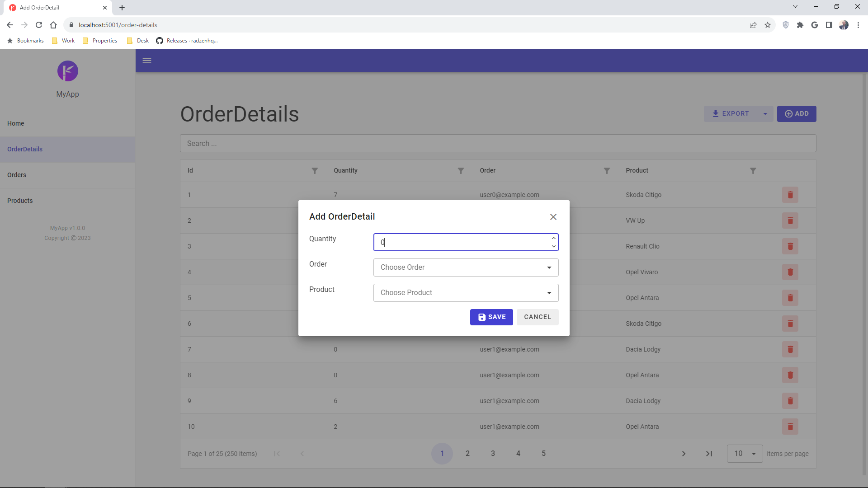
Task: Open the Quantity column filter
Action: (x=461, y=171)
